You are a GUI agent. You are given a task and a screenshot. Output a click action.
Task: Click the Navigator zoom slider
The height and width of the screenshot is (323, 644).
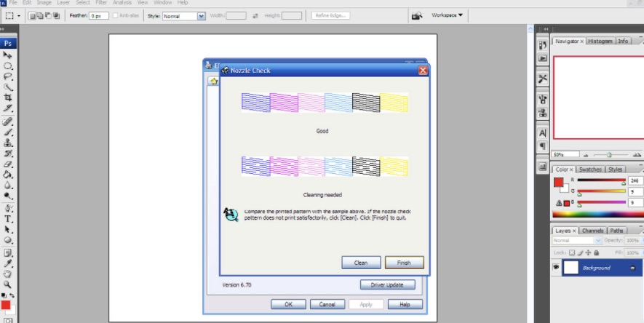point(610,155)
